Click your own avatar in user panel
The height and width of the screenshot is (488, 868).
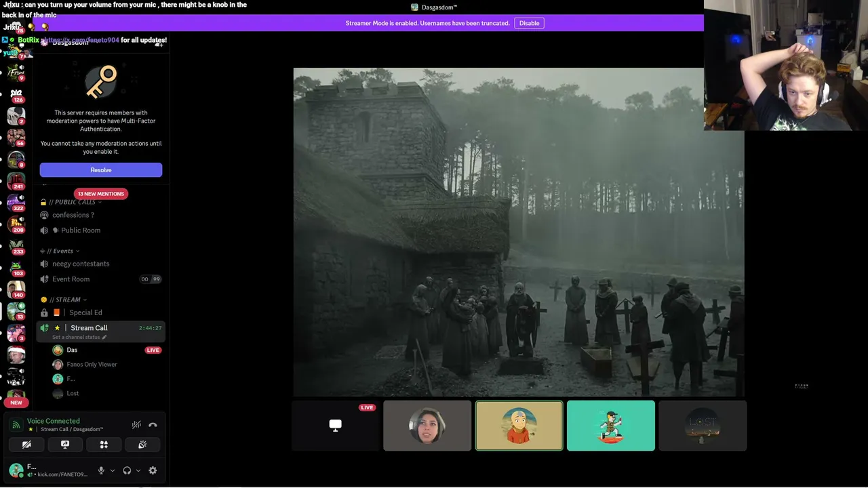coord(16,470)
